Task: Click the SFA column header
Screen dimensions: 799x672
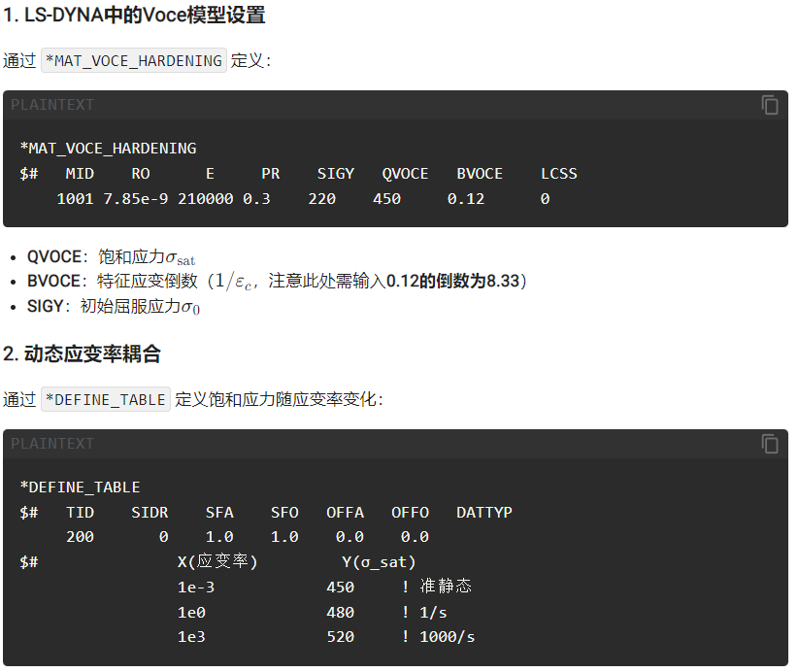Action: coord(219,513)
